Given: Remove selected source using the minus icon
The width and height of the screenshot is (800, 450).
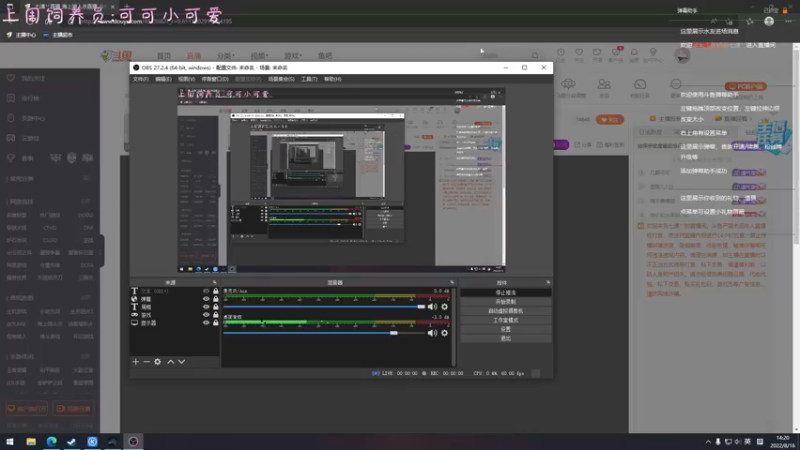Looking at the screenshot, I should [146, 362].
